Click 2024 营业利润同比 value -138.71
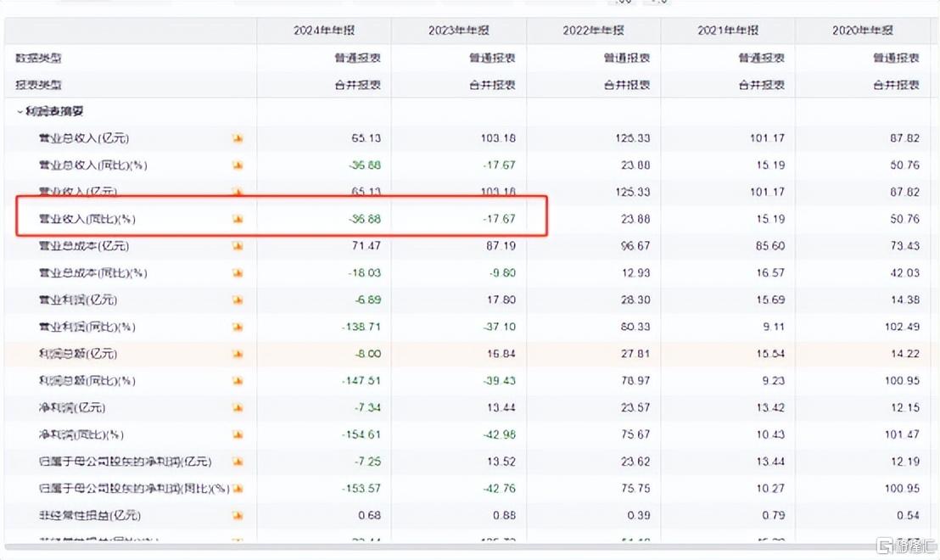The height and width of the screenshot is (560, 940). click(361, 328)
